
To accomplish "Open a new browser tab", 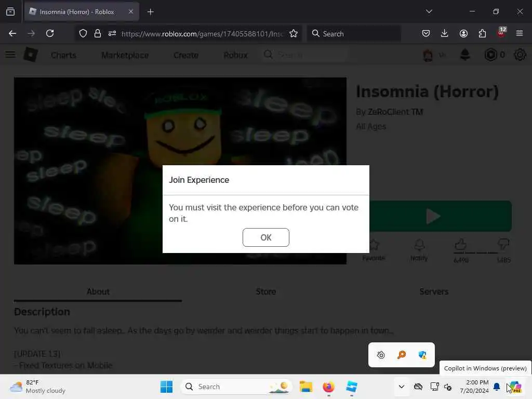I will pyautogui.click(x=150, y=12).
